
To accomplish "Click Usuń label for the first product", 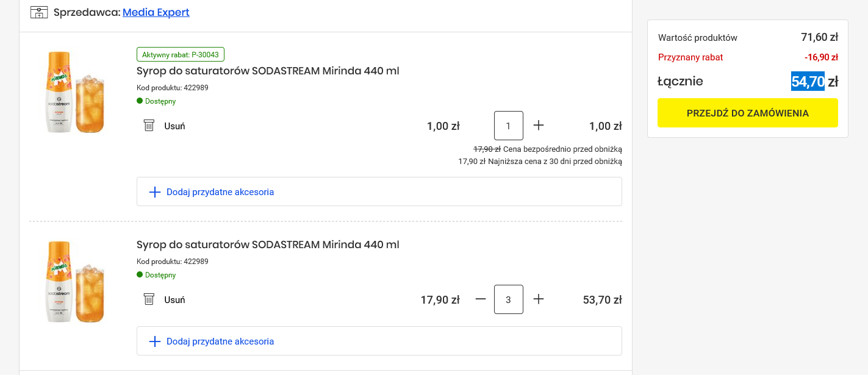I will click(174, 126).
